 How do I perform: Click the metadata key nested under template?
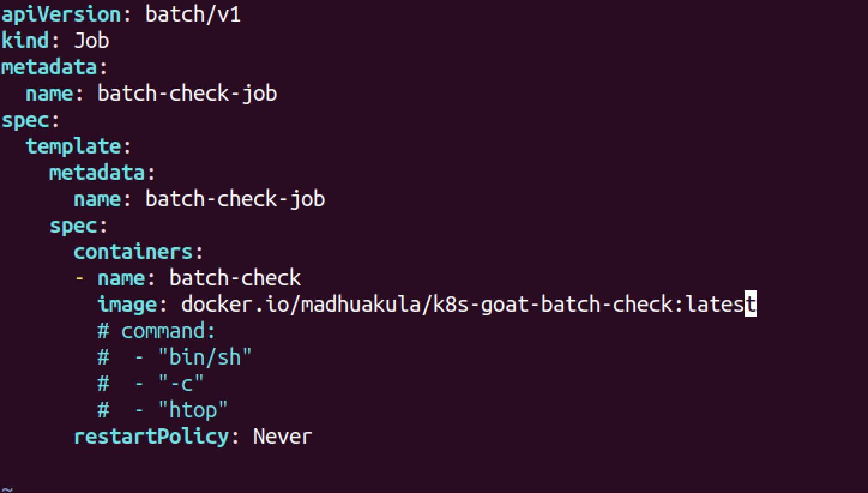[97, 172]
